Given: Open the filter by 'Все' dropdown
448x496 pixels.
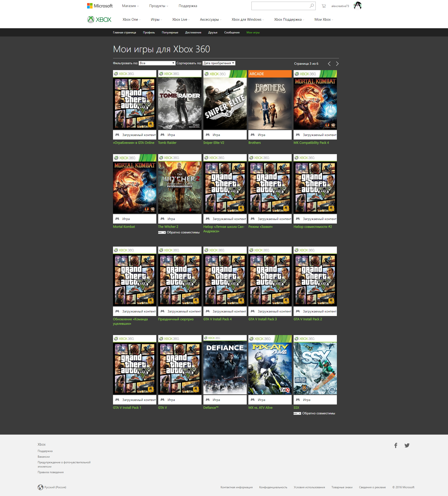Looking at the screenshot, I should [x=157, y=63].
